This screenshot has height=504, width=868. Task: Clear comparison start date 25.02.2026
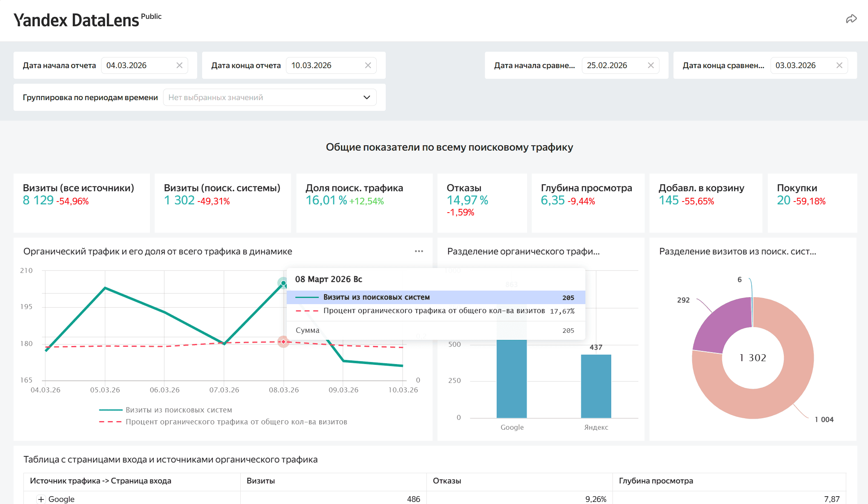tap(651, 65)
